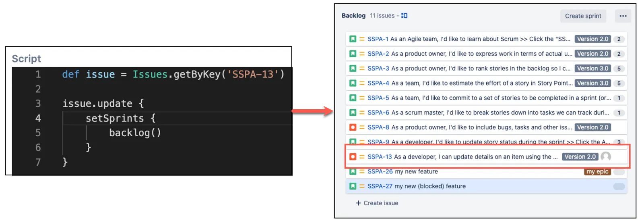
Task: Click the Script panel label
Action: [26, 58]
